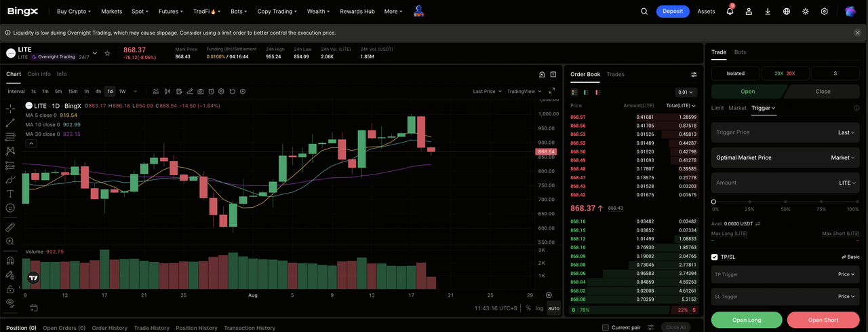Set a price alert clock icon
868x332 pixels.
click(211, 91)
